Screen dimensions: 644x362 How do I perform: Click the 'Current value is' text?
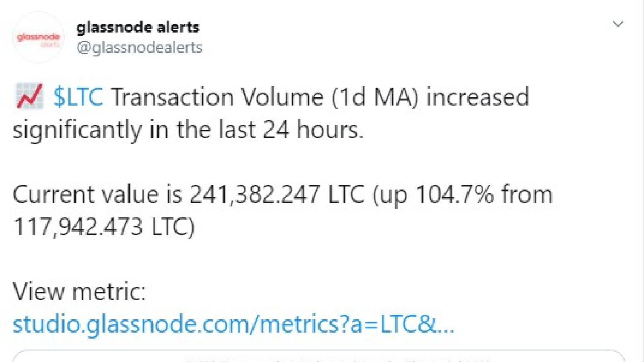tap(97, 194)
